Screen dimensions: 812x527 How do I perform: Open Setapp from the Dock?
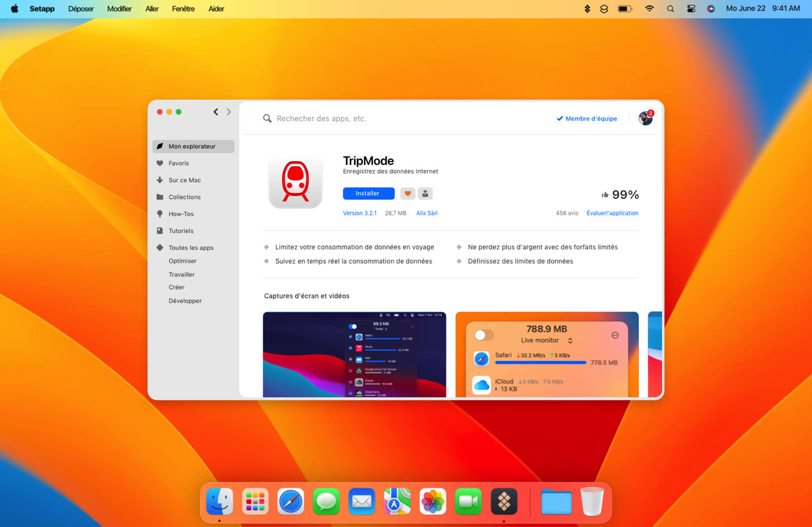point(504,501)
